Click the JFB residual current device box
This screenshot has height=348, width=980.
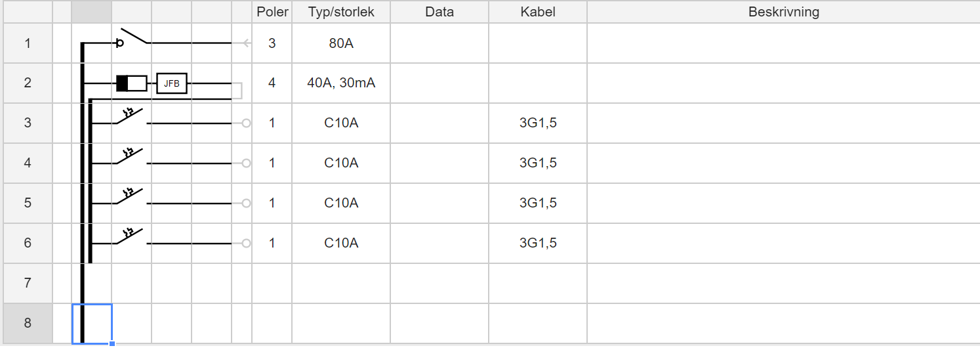[x=172, y=83]
